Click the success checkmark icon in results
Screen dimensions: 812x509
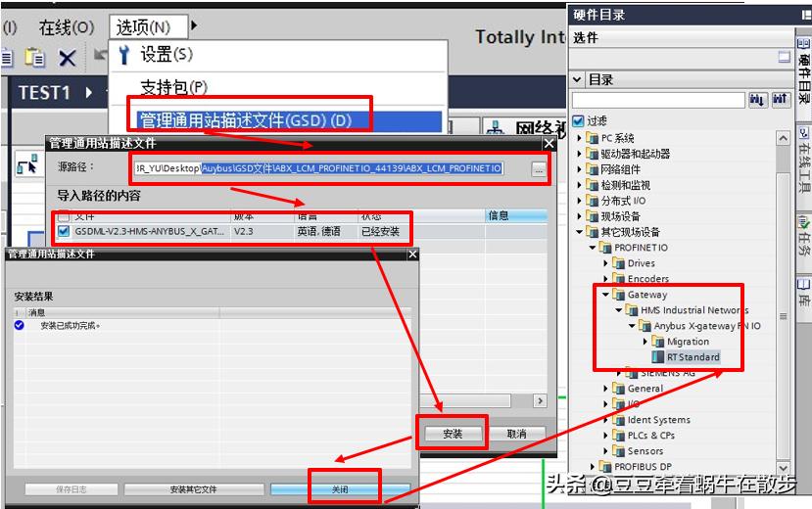(x=20, y=325)
